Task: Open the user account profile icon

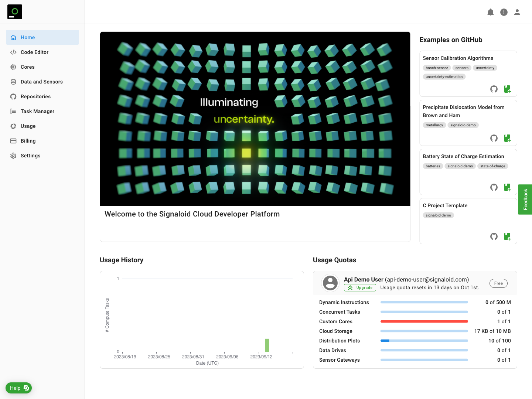Action: click(x=517, y=13)
